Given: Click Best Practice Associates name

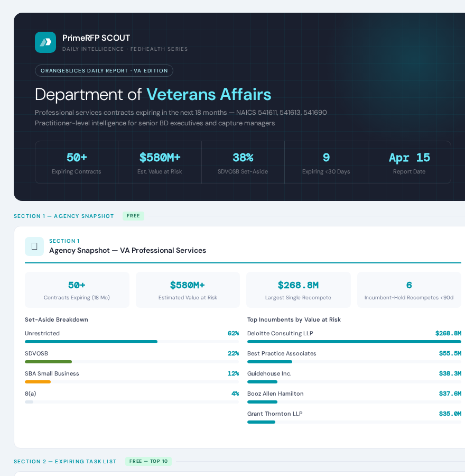Looking at the screenshot, I should 282,353.
